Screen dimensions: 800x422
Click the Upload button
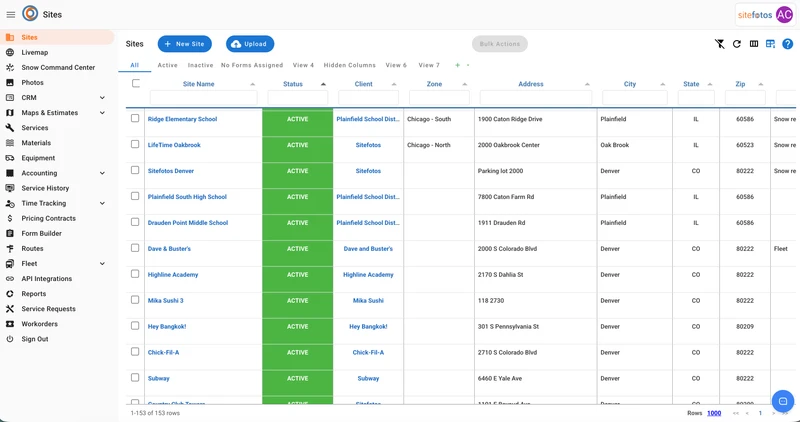(250, 44)
